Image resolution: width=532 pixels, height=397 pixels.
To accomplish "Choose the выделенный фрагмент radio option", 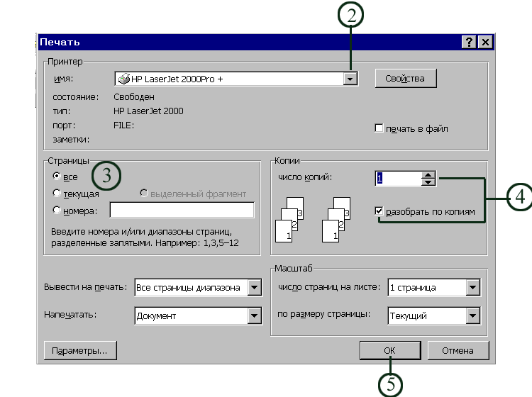I will (x=144, y=194).
